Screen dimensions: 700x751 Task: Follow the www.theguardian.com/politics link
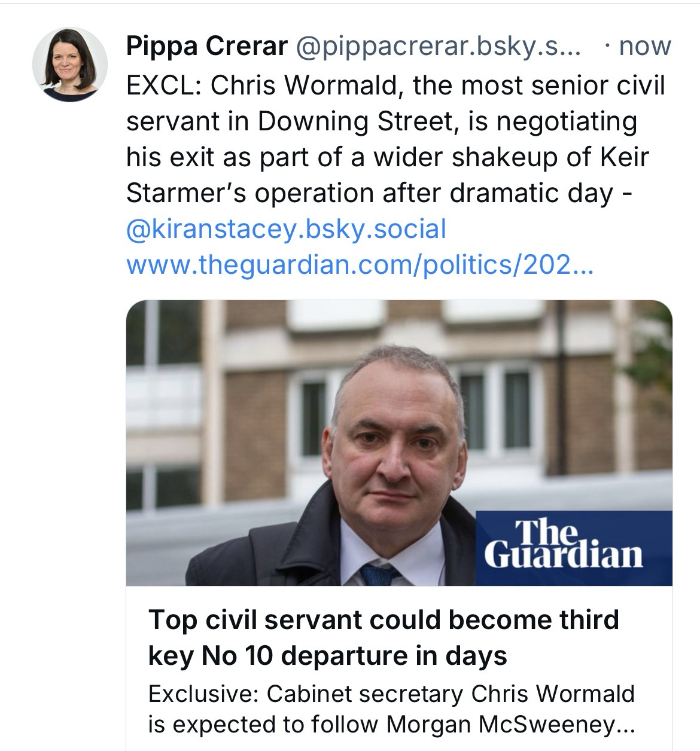point(360,265)
